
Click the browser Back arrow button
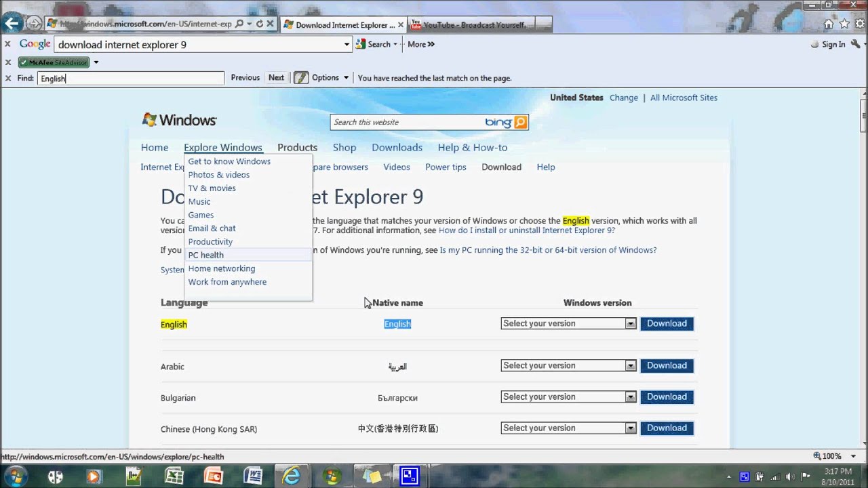click(12, 24)
